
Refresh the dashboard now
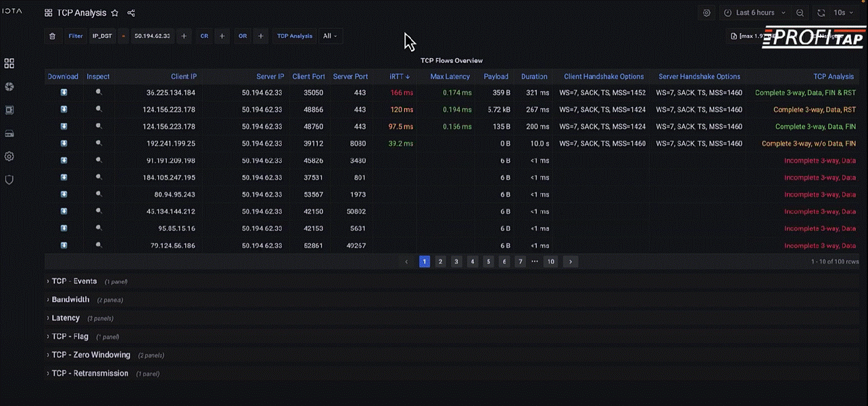pyautogui.click(x=821, y=13)
